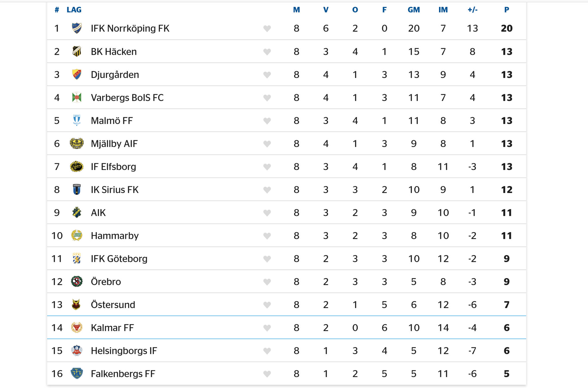Click the Djurgården club crest
The height and width of the screenshot is (392, 588).
[x=77, y=74]
